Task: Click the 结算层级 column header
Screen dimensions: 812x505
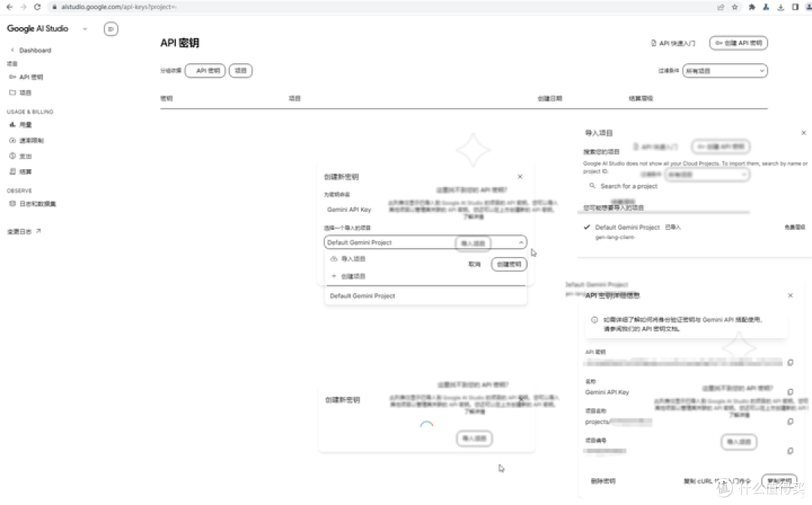Action: pos(641,98)
